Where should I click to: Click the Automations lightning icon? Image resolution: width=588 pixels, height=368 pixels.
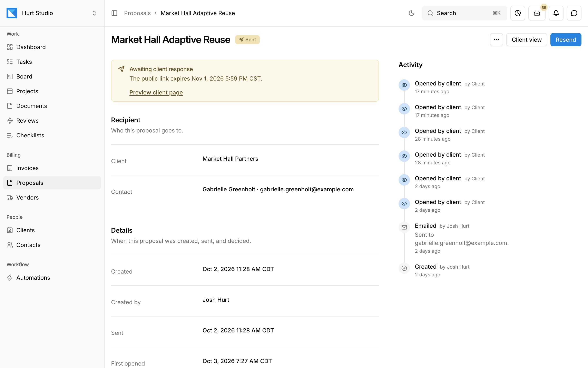10,278
